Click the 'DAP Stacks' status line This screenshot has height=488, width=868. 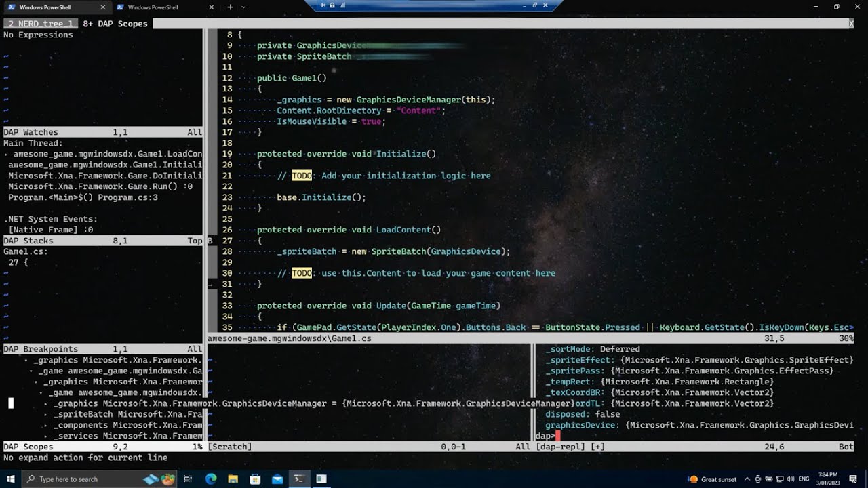point(102,241)
